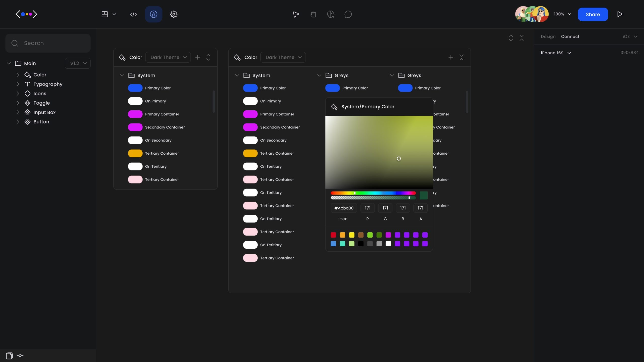This screenshot has width=644, height=362.
Task: Open Dark Theme dropdown in right panel
Action: pos(283,57)
